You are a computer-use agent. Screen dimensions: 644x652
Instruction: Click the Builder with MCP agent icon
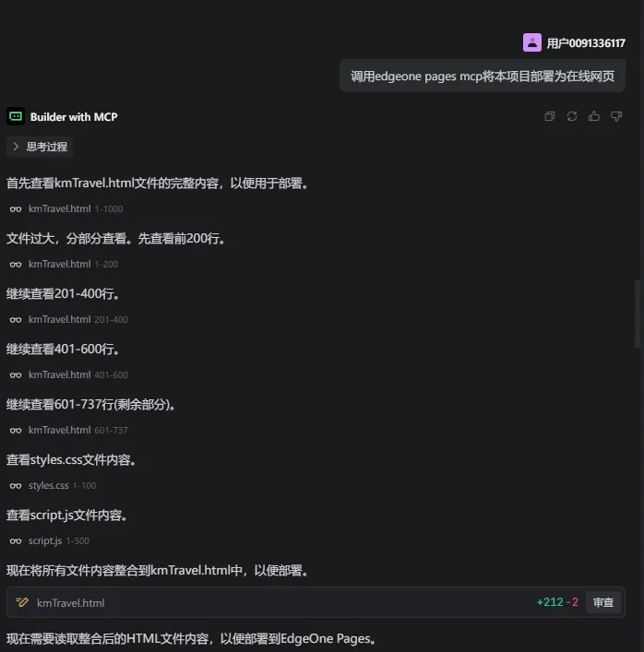click(x=16, y=116)
